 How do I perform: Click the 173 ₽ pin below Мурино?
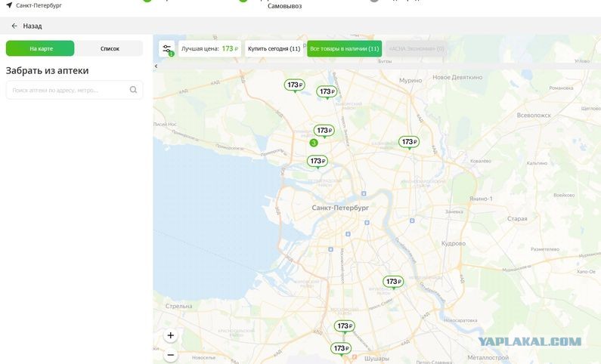tap(408, 142)
